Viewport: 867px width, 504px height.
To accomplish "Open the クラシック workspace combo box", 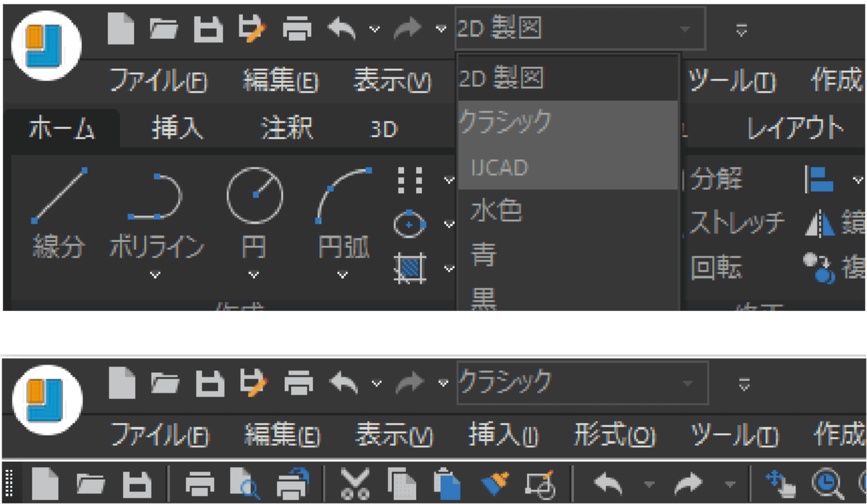I will (x=583, y=383).
